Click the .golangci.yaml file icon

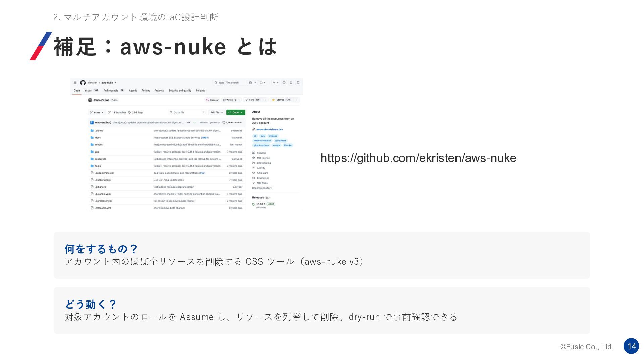point(92,194)
